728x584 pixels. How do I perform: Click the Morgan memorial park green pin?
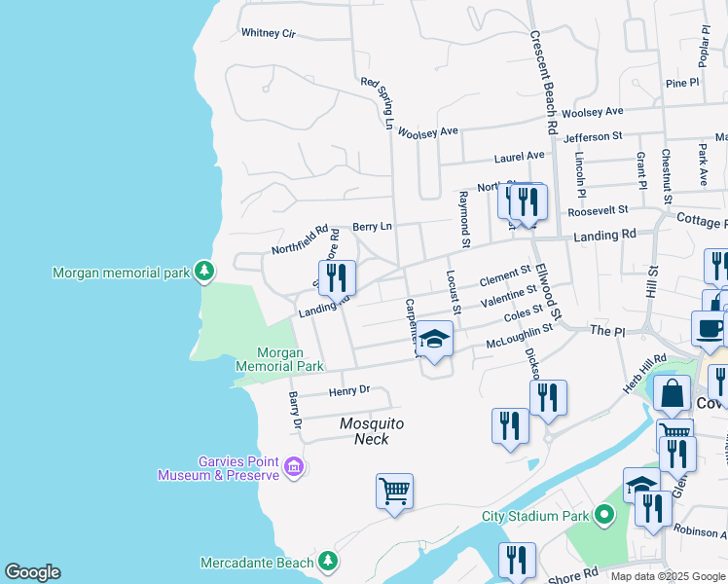click(x=203, y=271)
